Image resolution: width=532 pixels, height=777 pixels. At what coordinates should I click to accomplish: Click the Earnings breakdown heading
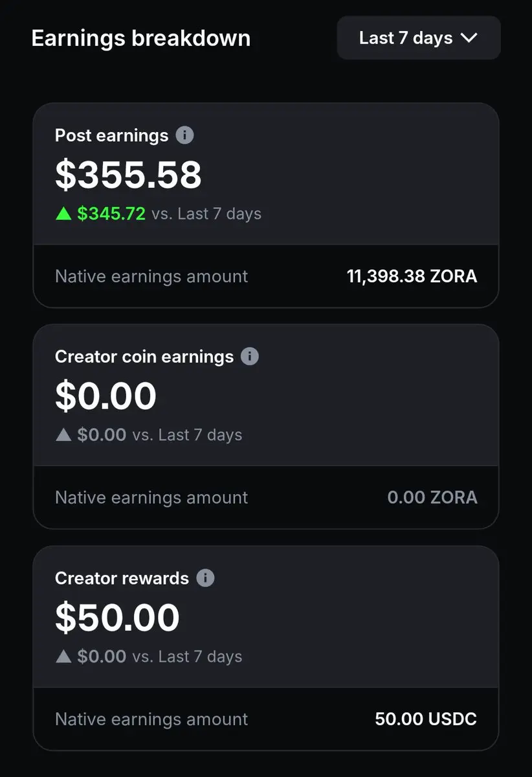pos(140,38)
